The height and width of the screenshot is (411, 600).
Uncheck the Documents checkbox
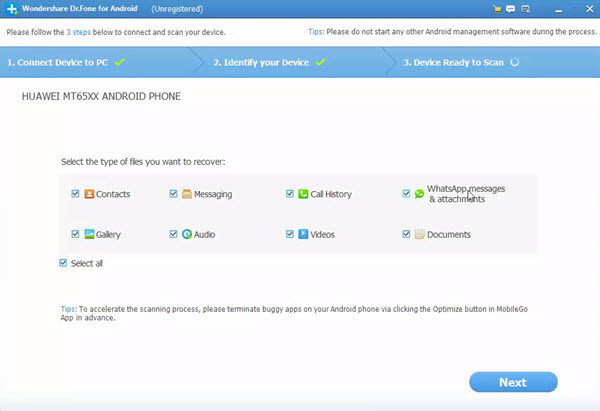[406, 234]
